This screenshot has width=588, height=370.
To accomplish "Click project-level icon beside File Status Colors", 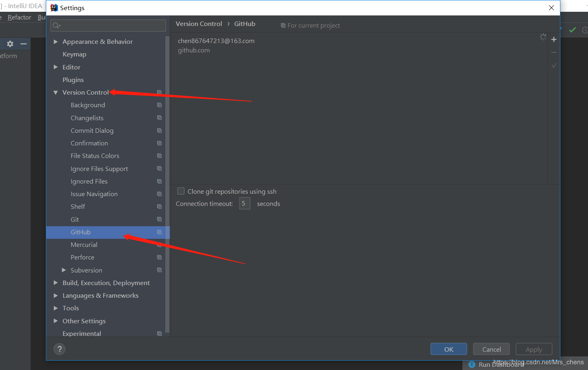I will [x=159, y=156].
